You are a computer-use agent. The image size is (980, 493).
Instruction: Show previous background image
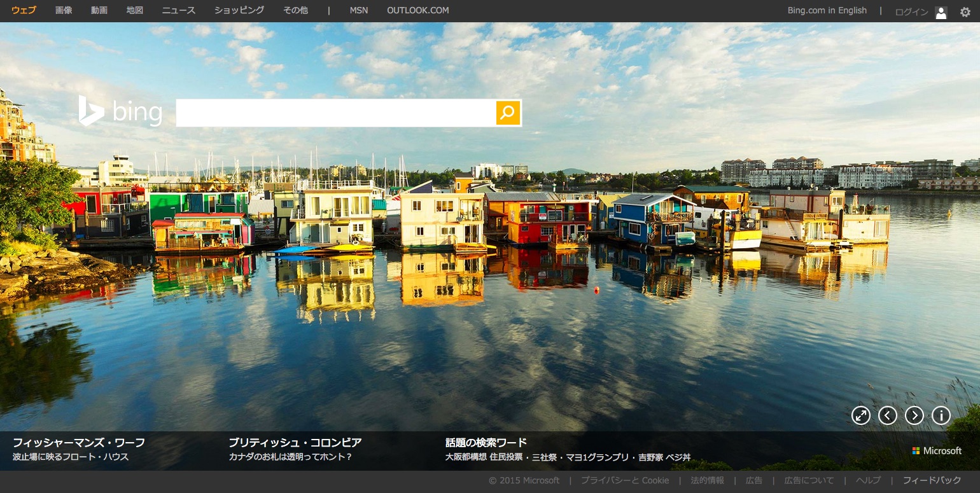pos(887,415)
